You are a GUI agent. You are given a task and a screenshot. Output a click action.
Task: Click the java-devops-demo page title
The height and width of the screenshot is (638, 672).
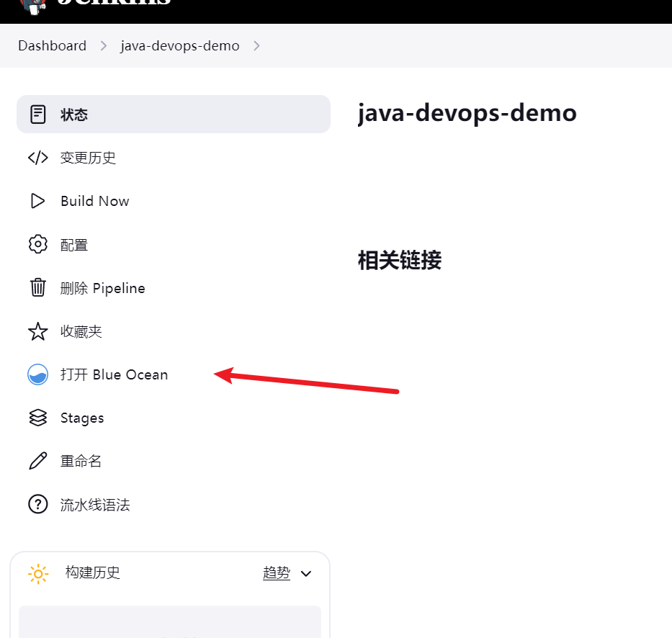pos(467,114)
